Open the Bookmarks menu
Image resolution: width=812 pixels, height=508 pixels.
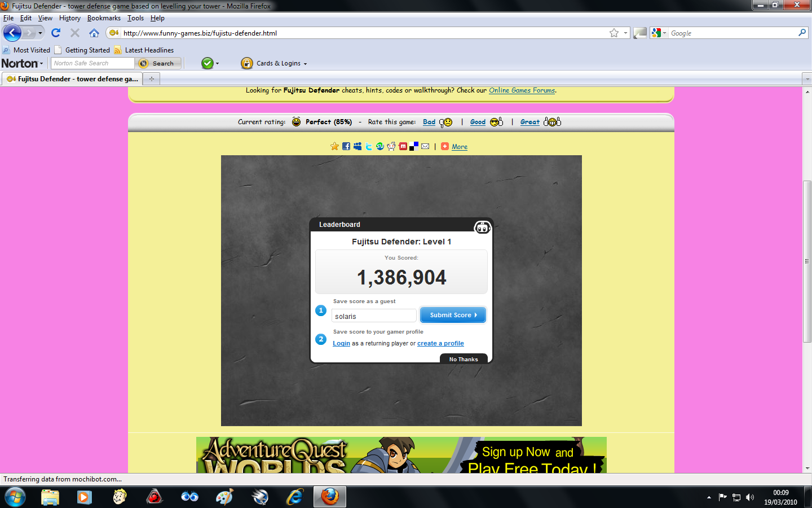pos(104,18)
